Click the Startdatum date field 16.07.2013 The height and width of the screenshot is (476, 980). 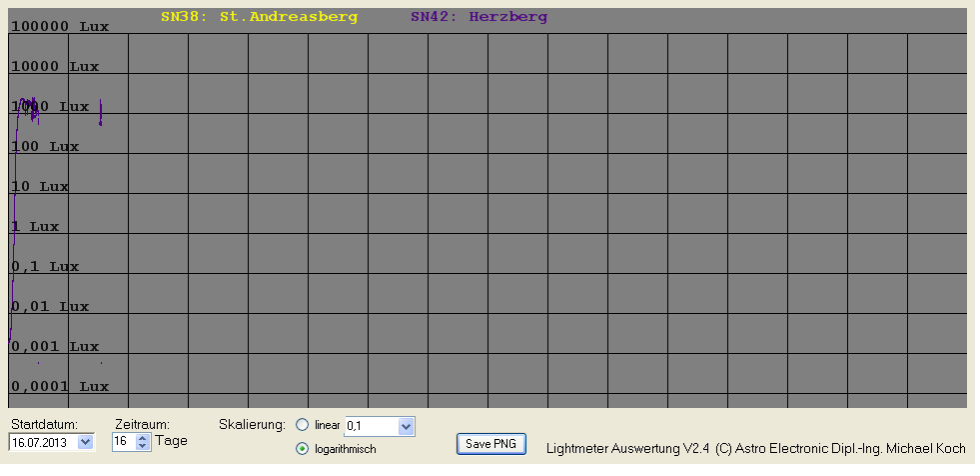tap(42, 441)
